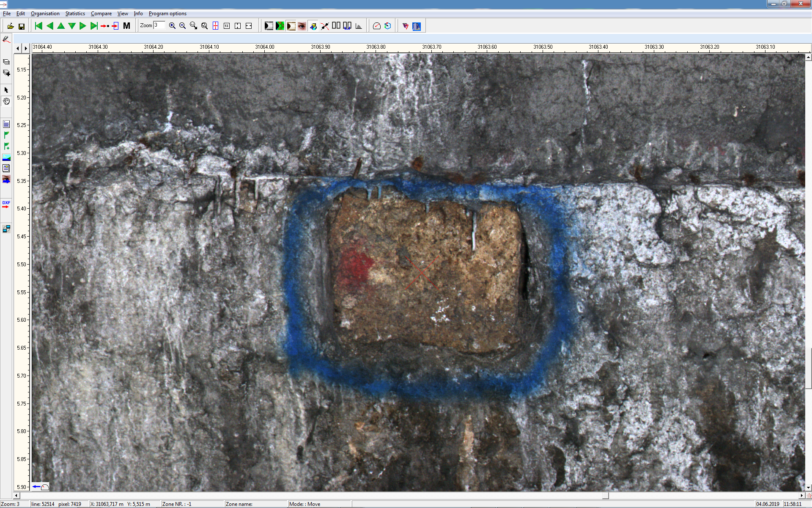Select the arrow pointer tool

[6, 90]
